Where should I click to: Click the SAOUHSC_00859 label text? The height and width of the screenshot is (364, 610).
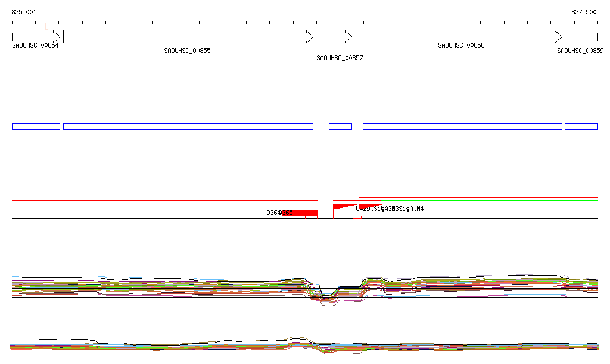coord(580,51)
